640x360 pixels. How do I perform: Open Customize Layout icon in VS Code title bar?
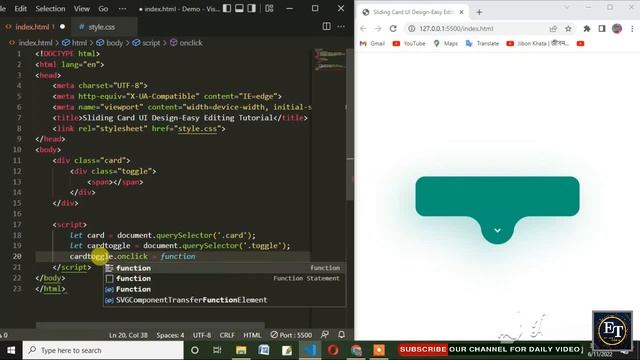point(269,8)
